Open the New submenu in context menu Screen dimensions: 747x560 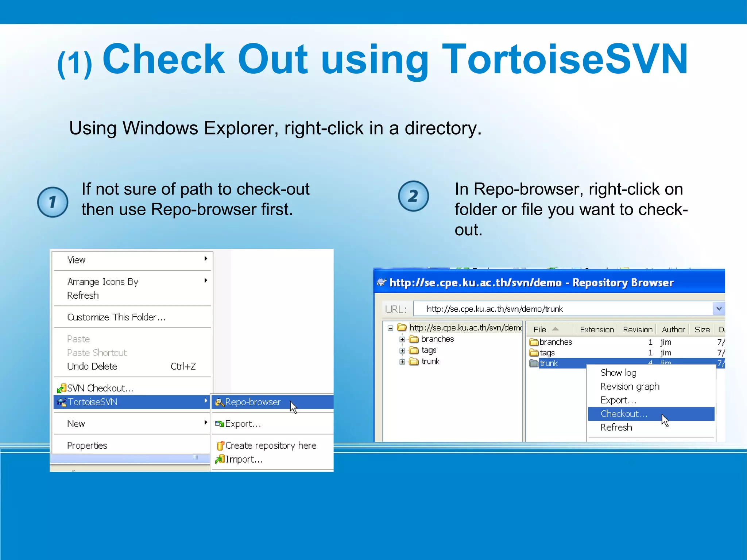(x=76, y=424)
